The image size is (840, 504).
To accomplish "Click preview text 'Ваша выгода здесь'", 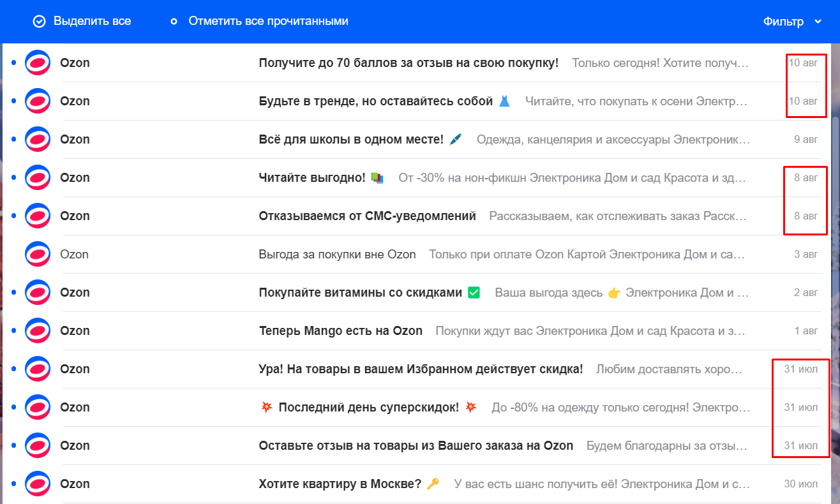I will (549, 292).
